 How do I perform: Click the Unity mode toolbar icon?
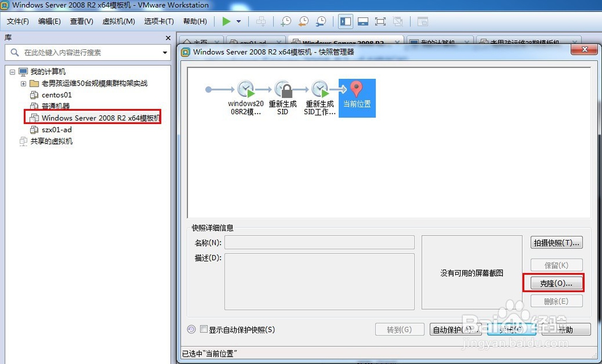click(398, 22)
